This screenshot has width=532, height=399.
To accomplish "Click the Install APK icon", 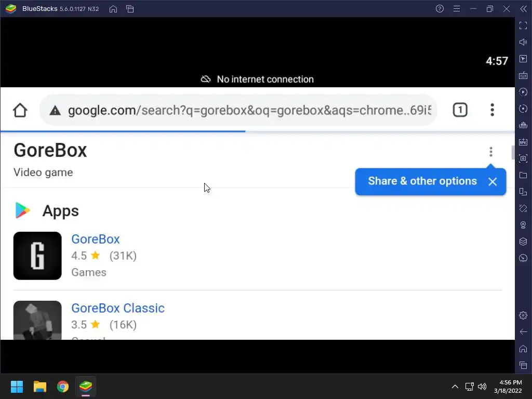I will click(x=523, y=142).
